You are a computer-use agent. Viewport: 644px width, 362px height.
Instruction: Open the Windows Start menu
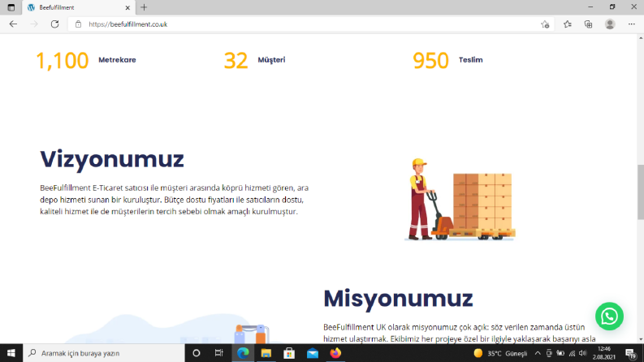[11, 353]
